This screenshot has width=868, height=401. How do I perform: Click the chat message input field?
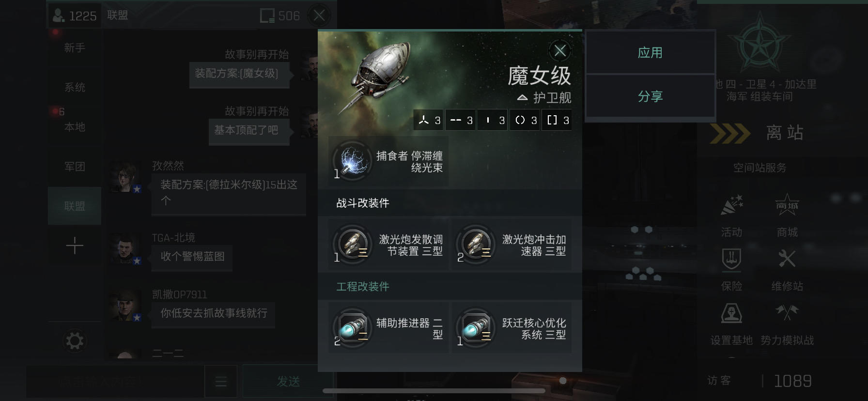tap(115, 382)
